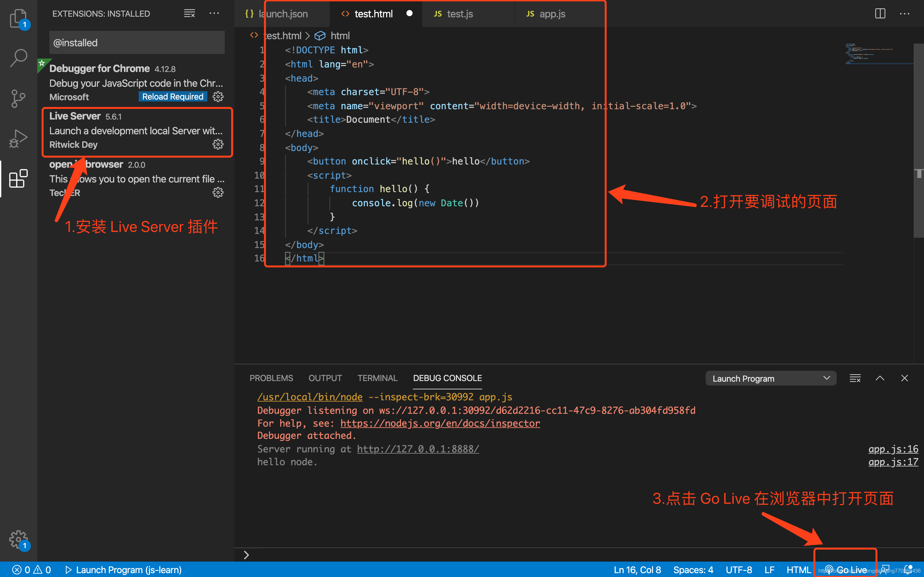Image resolution: width=924 pixels, height=577 pixels.
Task: Open notifications bell in status bar
Action: pyautogui.click(x=908, y=570)
